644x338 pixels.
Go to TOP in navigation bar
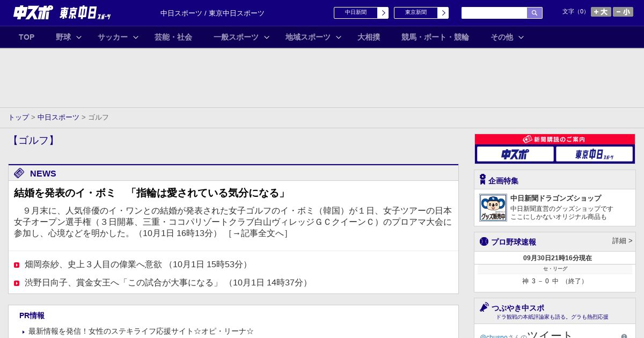(27, 37)
